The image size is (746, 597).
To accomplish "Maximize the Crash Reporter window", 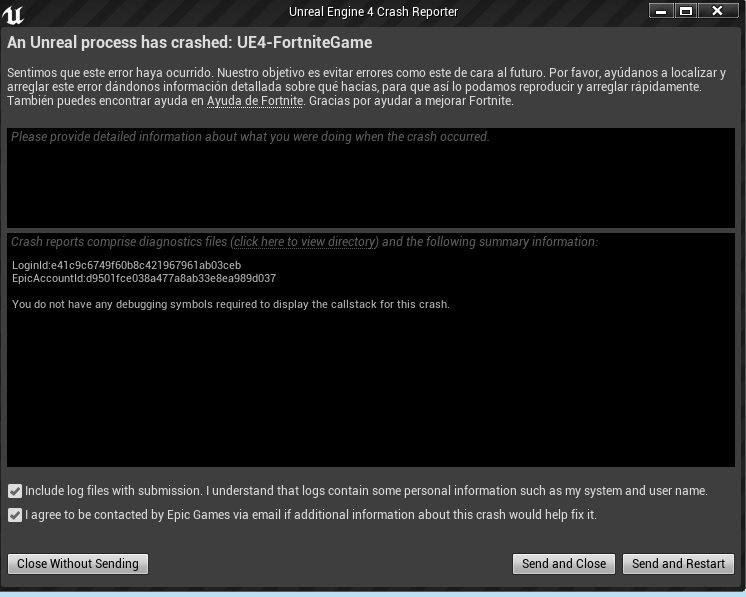I will (x=686, y=11).
